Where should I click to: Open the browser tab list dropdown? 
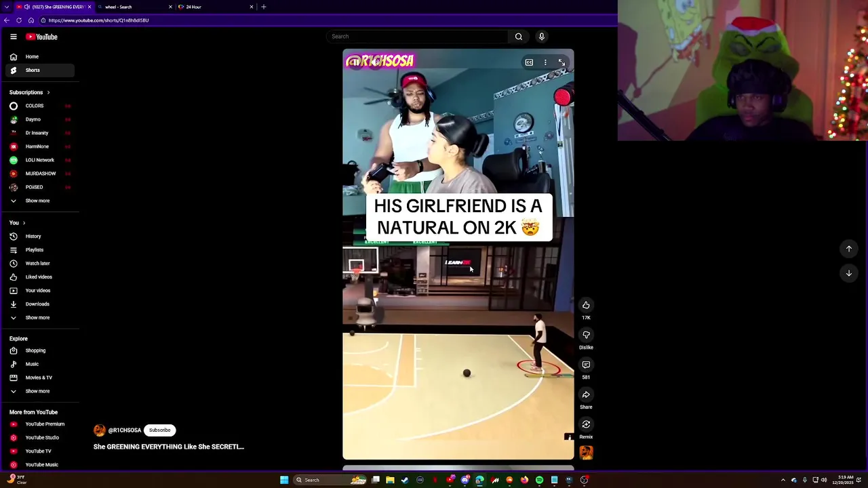[x=7, y=7]
